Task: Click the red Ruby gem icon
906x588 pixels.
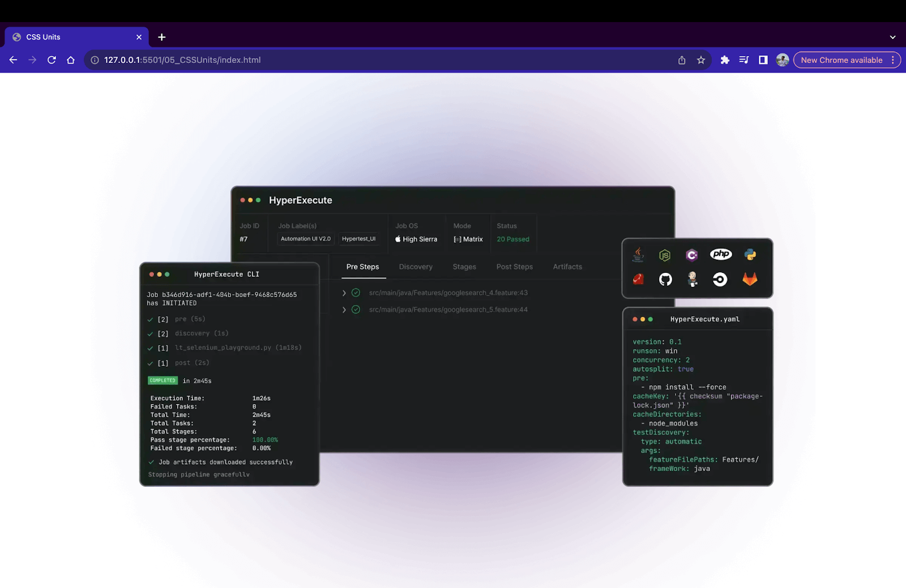Action: [638, 279]
